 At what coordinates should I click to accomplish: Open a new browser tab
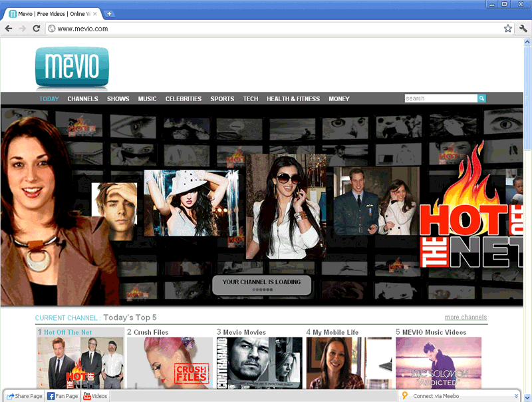point(110,14)
